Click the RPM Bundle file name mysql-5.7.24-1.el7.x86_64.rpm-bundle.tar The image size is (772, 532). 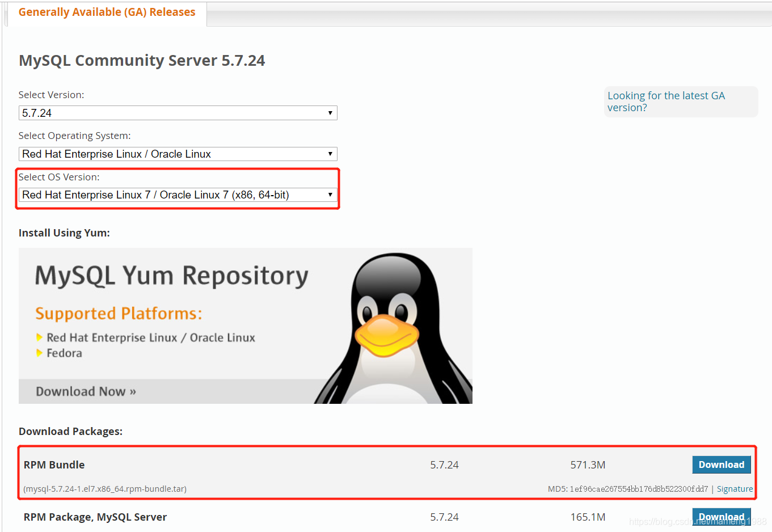[105, 489]
